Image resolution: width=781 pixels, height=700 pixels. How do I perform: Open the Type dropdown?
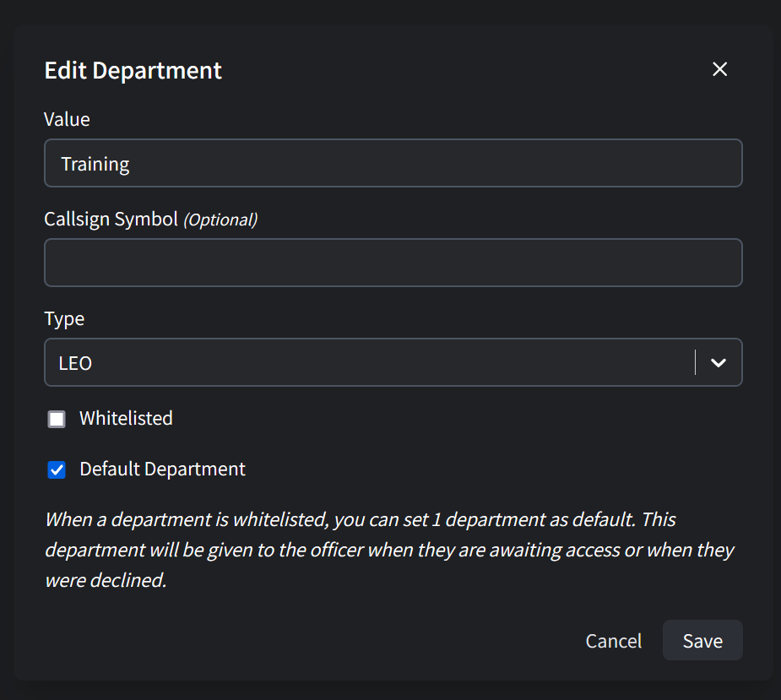pyautogui.click(x=393, y=362)
